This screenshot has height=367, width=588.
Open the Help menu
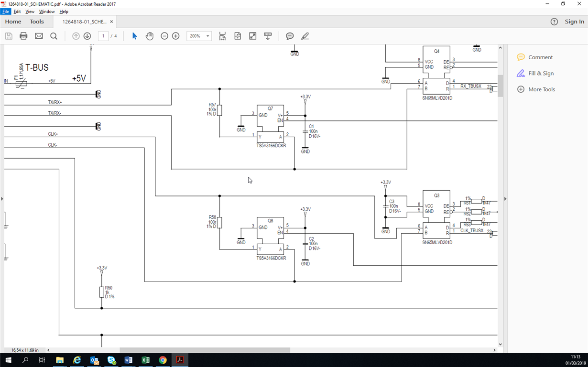64,11
